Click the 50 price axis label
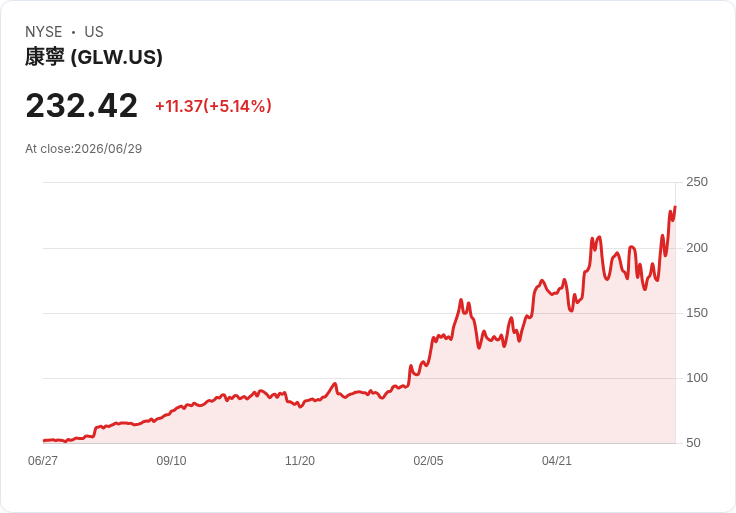The height and width of the screenshot is (513, 736). pyautogui.click(x=693, y=443)
